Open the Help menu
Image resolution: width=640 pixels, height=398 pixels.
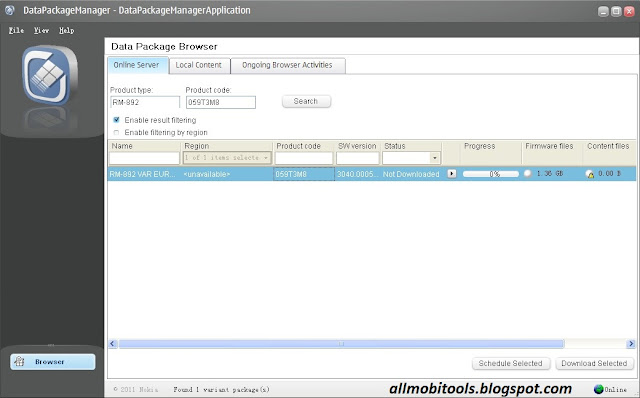67,30
